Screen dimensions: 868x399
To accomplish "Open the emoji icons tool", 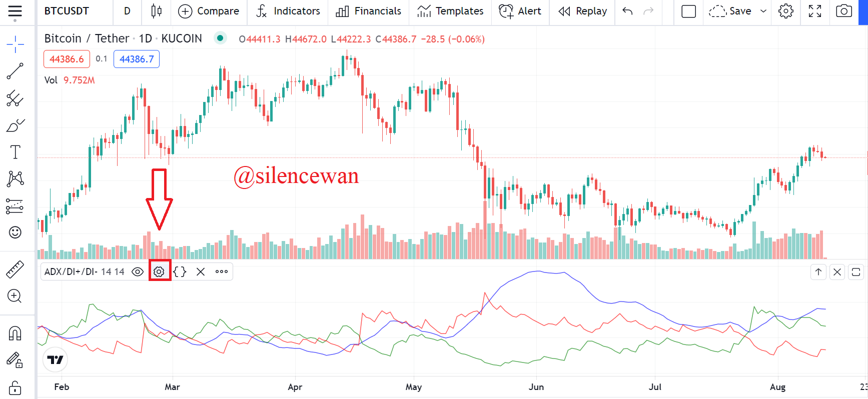I will [15, 232].
